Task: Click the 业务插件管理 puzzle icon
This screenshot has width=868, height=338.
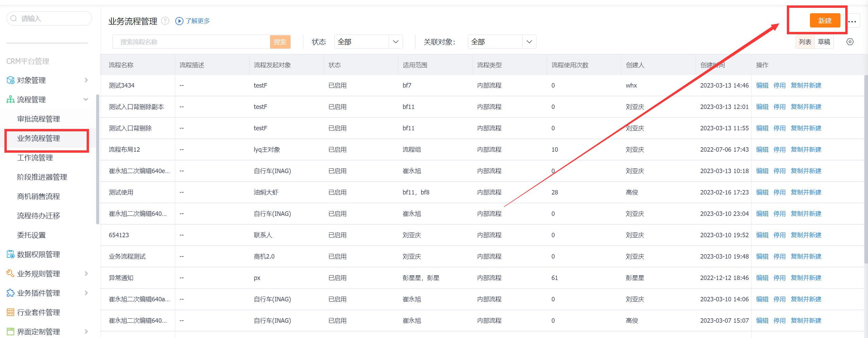Action: tap(11, 293)
